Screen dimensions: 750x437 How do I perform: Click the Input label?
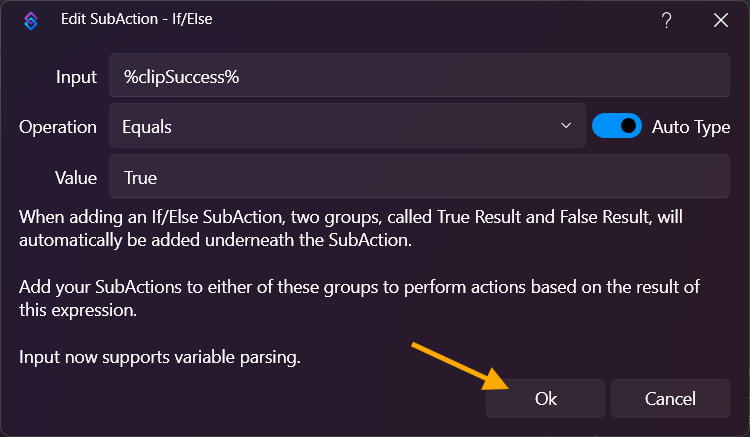[76, 77]
